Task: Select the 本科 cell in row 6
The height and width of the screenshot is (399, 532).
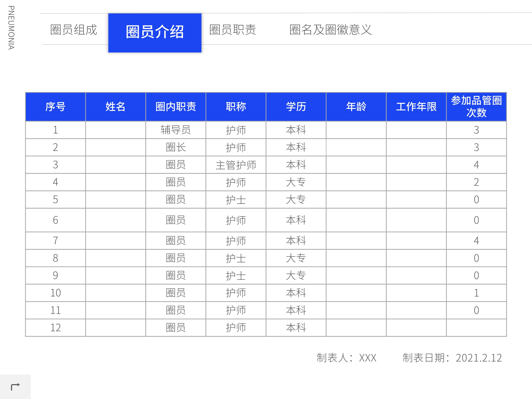Action: point(296,220)
